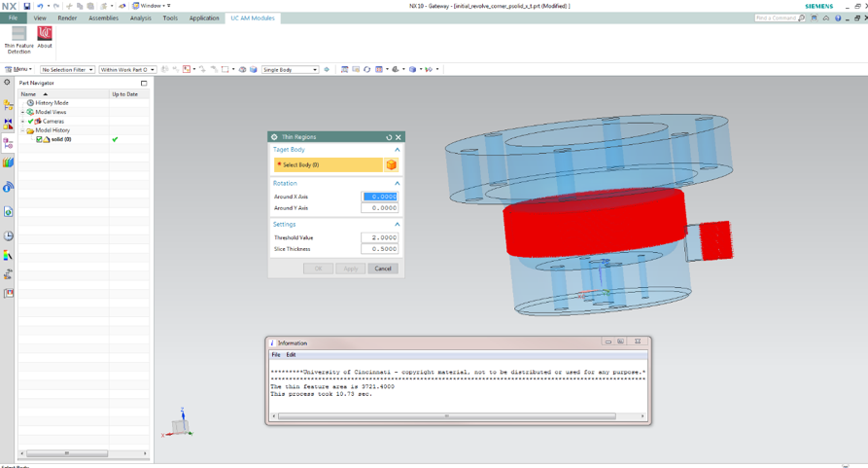Click the Around X Axis value field
This screenshot has width=868, height=468.
pos(380,197)
